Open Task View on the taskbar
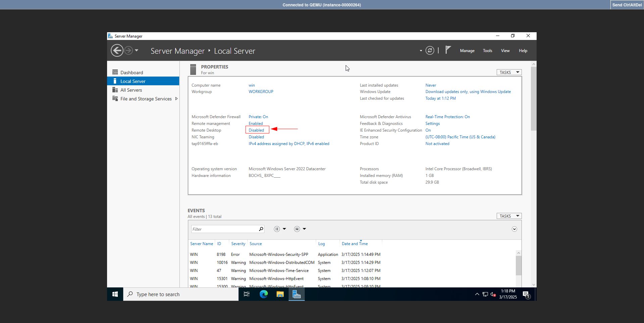 click(x=247, y=294)
